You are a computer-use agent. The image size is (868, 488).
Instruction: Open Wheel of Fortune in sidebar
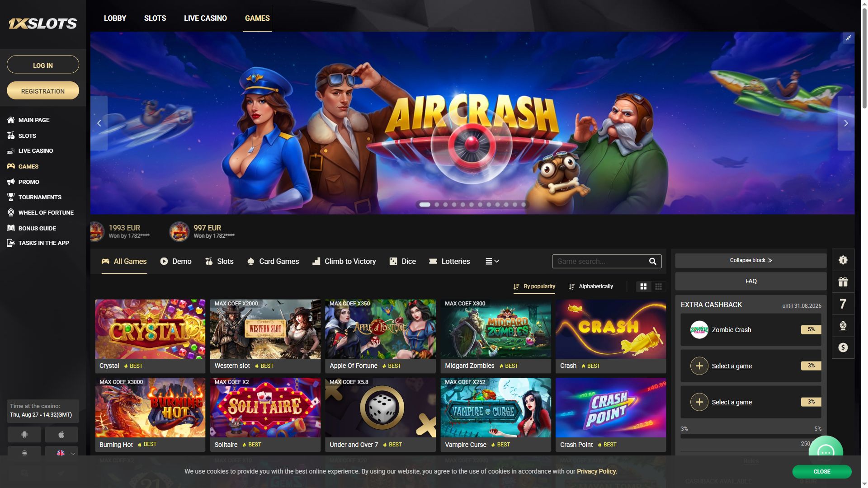click(x=41, y=212)
